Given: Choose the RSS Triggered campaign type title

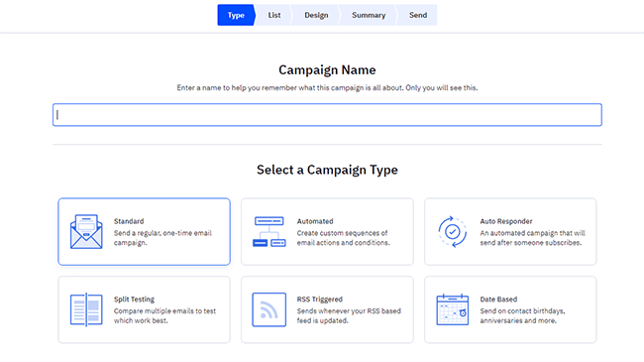Looking at the screenshot, I should tap(320, 300).
